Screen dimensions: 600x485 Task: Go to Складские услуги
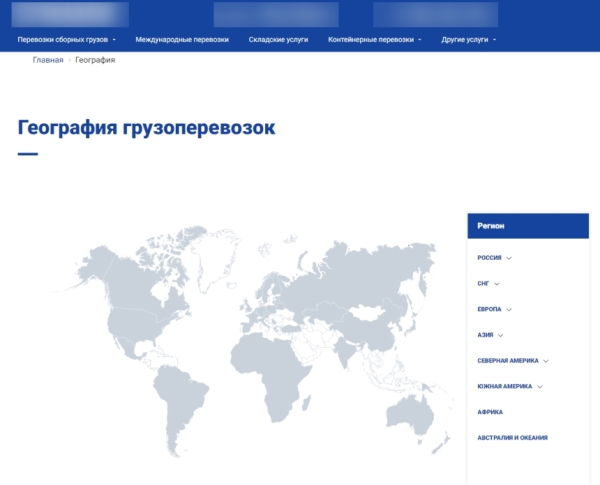278,39
